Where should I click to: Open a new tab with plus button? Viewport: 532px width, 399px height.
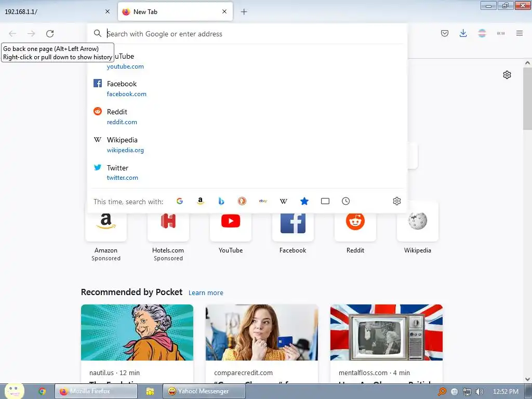[x=244, y=12]
